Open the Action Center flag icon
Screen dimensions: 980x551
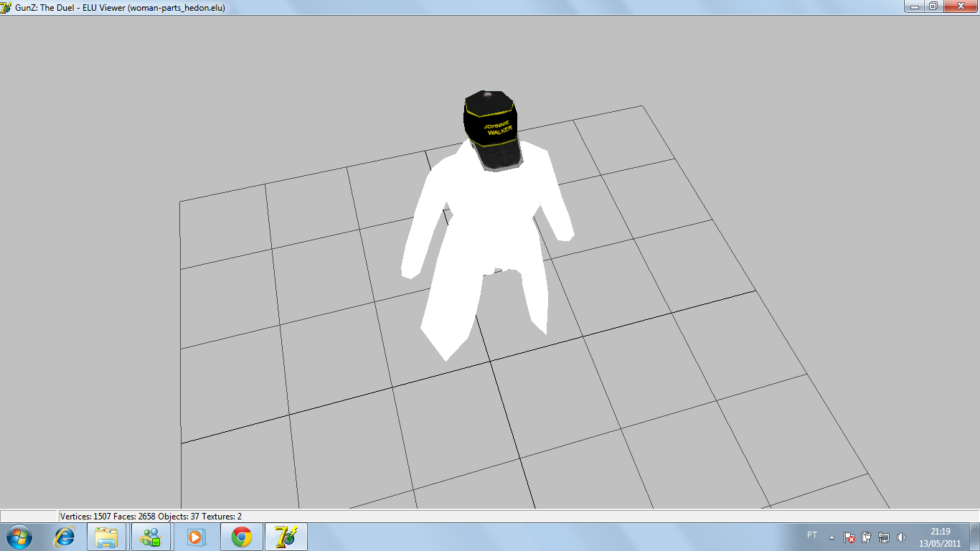849,537
